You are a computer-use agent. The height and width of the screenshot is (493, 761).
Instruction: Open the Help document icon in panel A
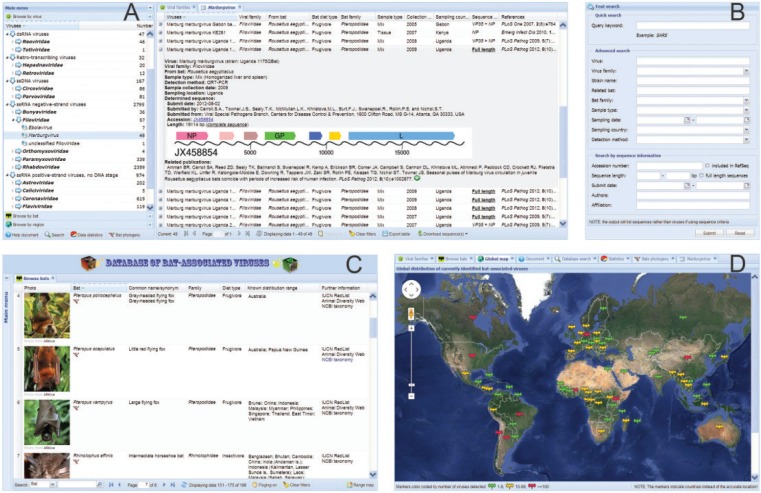[8, 235]
